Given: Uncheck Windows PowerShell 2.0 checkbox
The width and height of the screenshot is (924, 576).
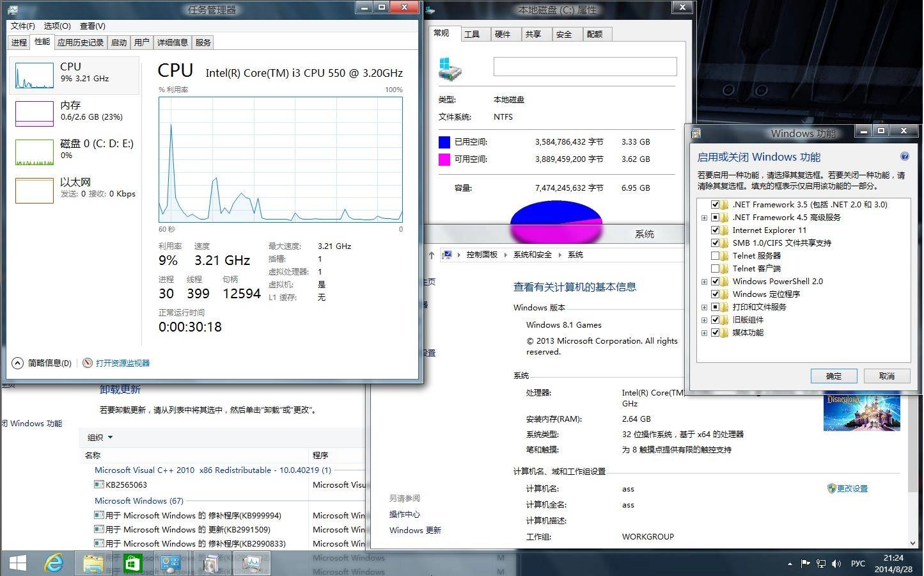Looking at the screenshot, I should tap(716, 282).
